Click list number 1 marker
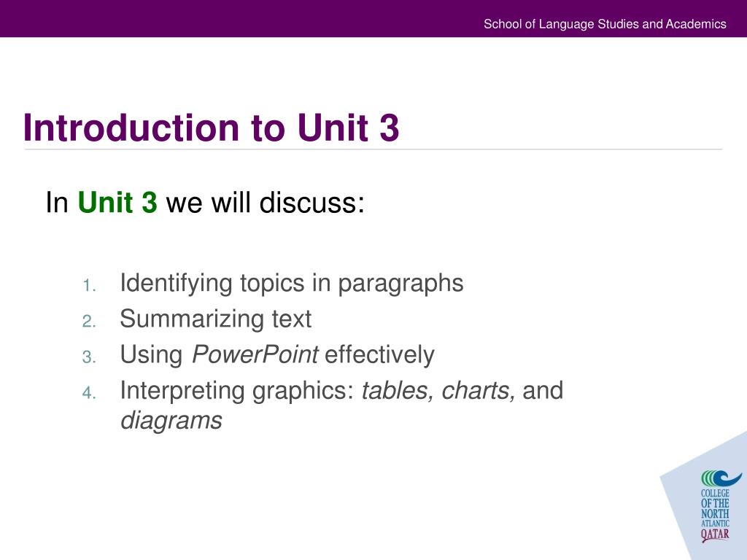Screen dimensions: 747x560 tap(89, 286)
